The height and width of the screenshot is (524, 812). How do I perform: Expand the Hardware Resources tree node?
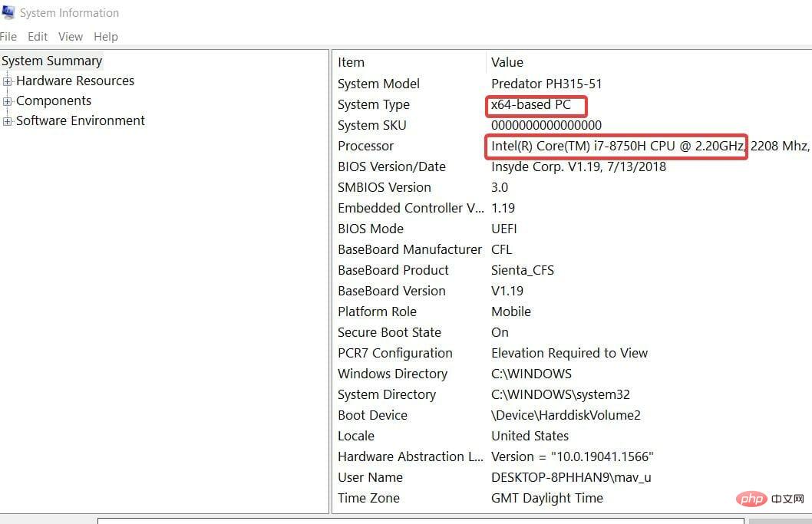pyautogui.click(x=6, y=81)
